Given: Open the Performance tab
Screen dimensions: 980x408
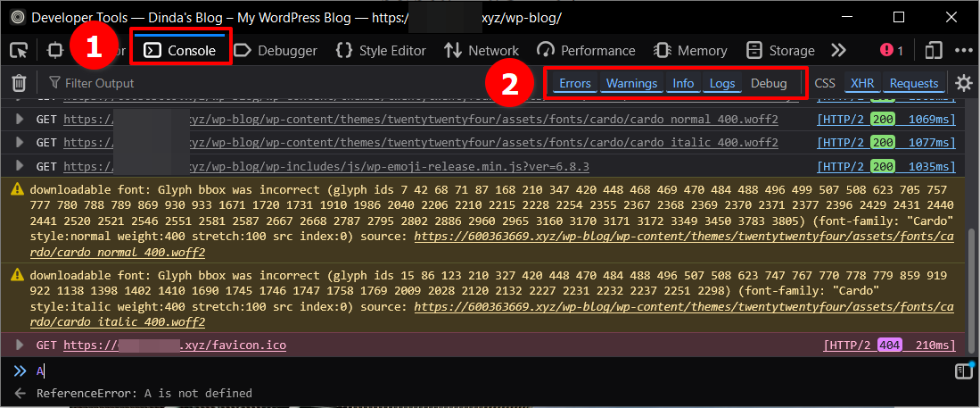Looking at the screenshot, I should pos(586,51).
